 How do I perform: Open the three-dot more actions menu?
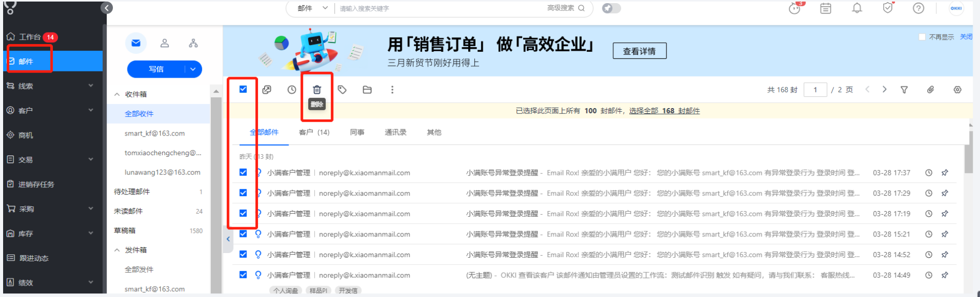(x=392, y=90)
